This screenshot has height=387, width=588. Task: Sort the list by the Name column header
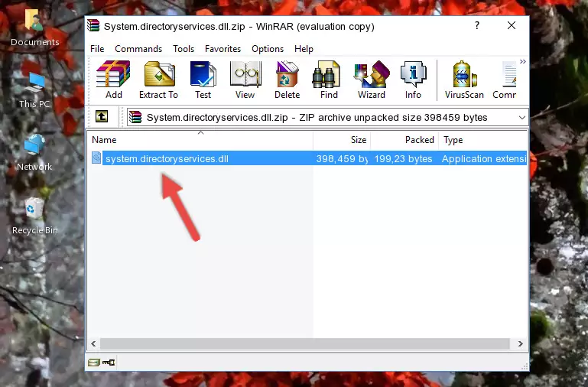[x=200, y=140]
